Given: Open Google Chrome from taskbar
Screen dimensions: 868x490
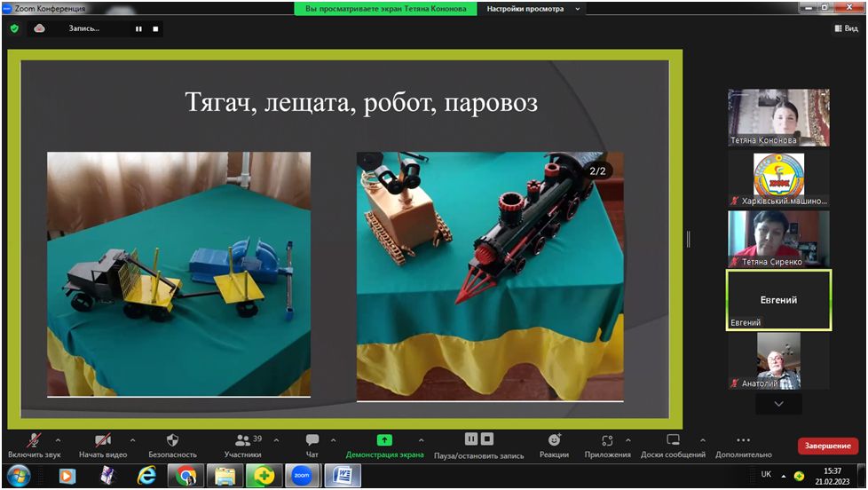Looking at the screenshot, I should coord(185,476).
